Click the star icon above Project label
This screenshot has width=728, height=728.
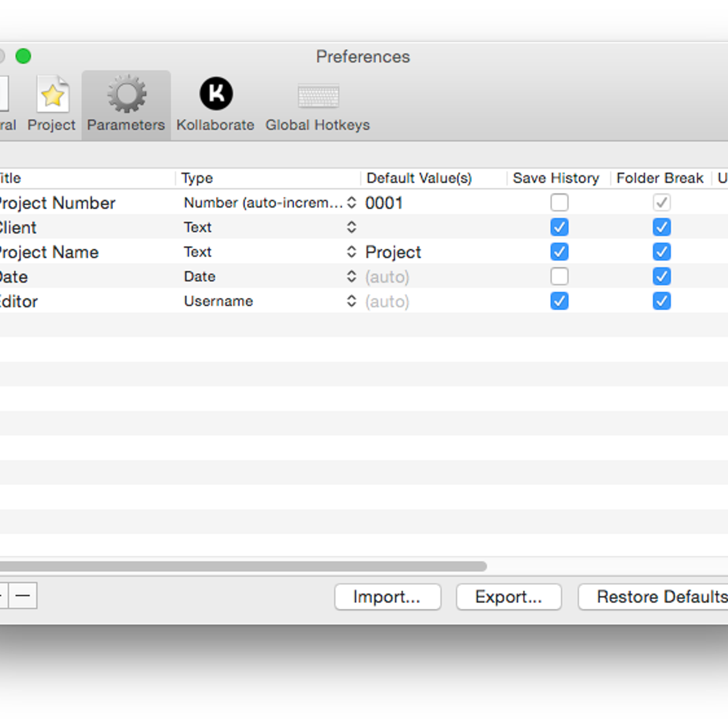(52, 94)
